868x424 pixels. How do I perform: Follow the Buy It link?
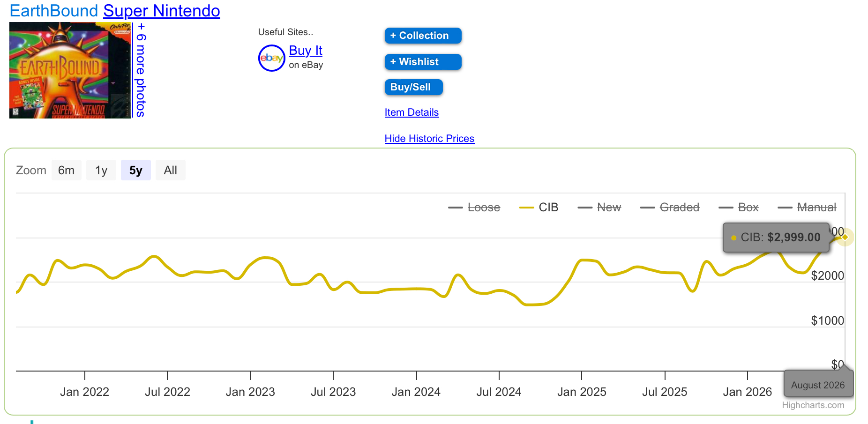click(x=306, y=50)
